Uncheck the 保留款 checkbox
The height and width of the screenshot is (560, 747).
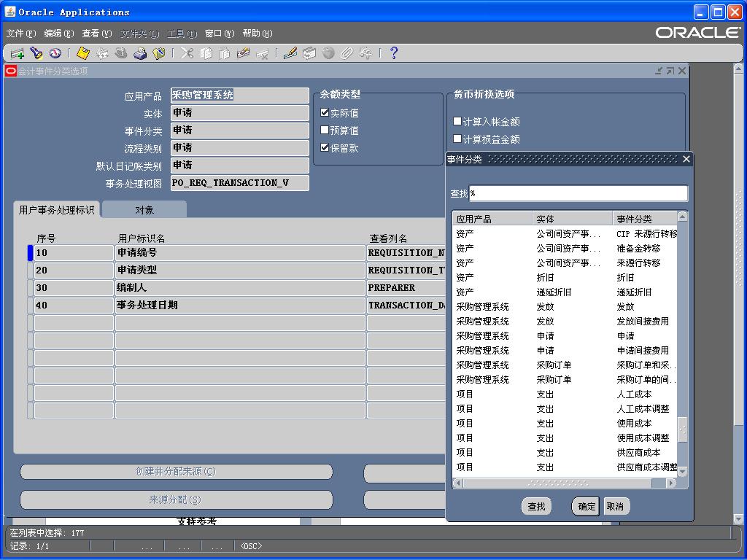click(325, 147)
